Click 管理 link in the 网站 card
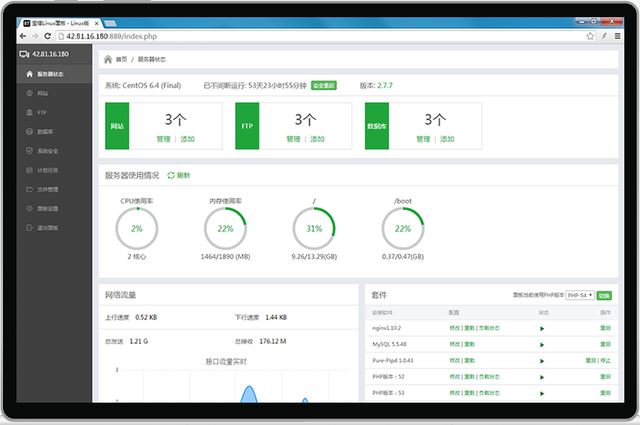This screenshot has width=640, height=425. click(163, 139)
